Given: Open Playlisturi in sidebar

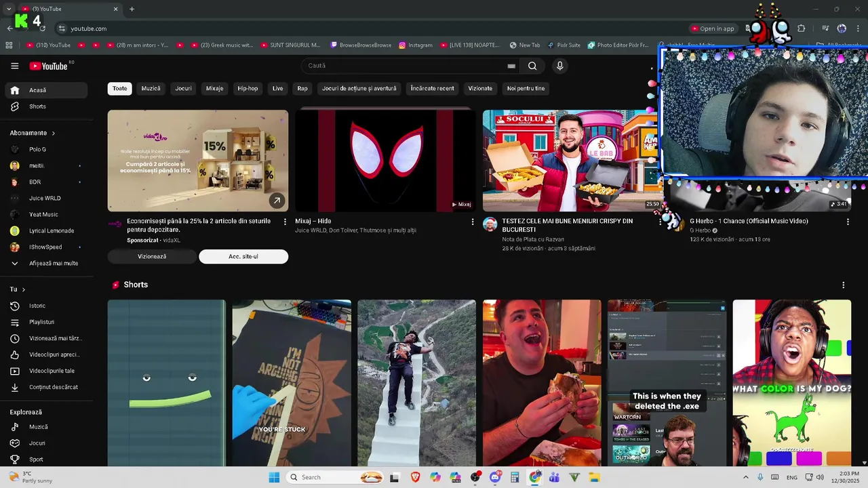Looking at the screenshot, I should point(47,322).
